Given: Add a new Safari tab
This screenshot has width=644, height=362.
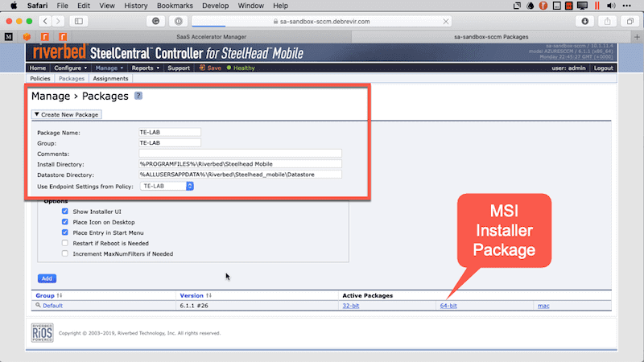Looking at the screenshot, I should (637, 37).
